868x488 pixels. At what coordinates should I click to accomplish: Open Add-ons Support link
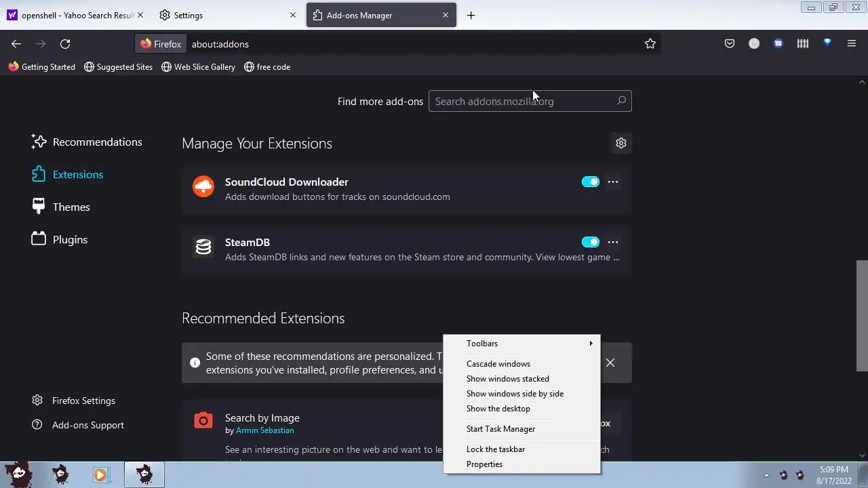pos(78,425)
